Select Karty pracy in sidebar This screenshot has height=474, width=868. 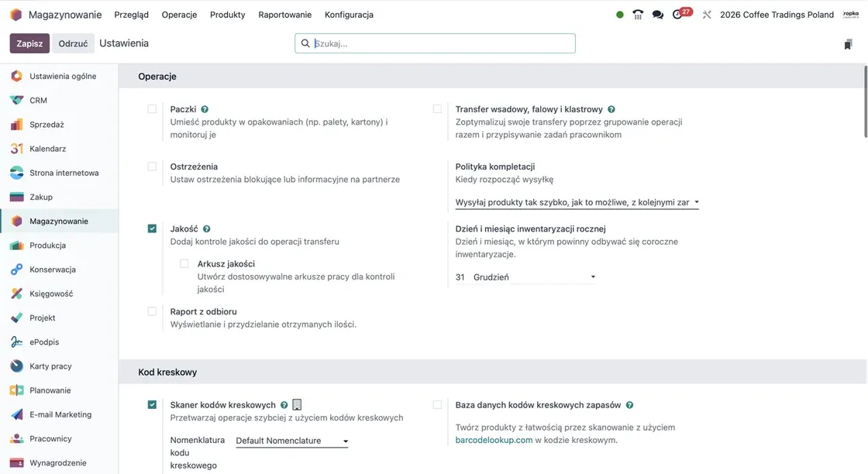(x=59, y=366)
